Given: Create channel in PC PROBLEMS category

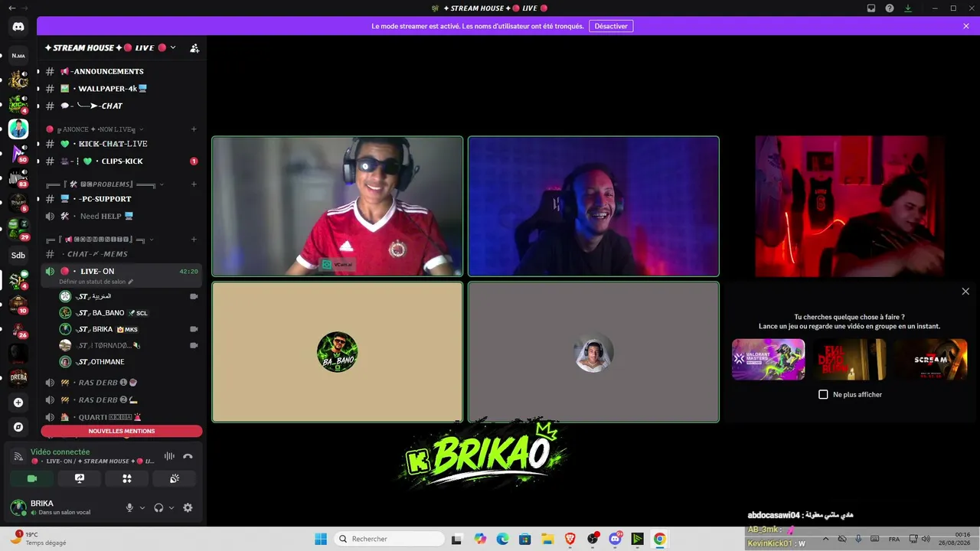Looking at the screenshot, I should [x=194, y=184].
